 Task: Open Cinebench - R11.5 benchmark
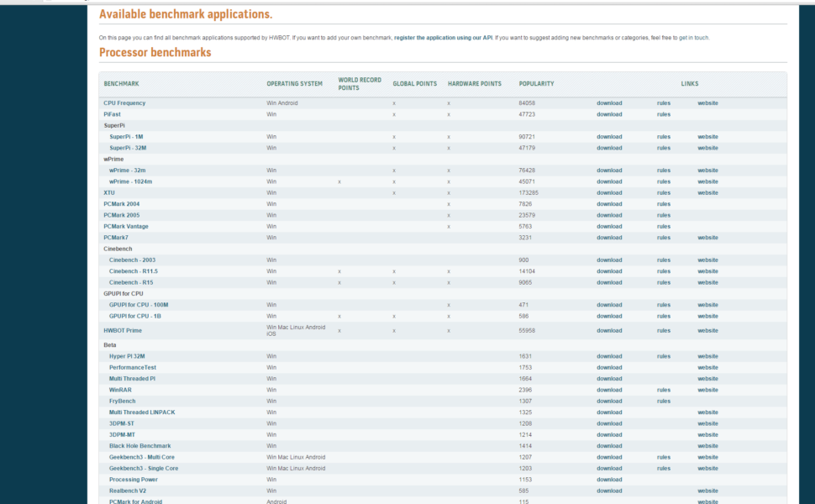coord(133,271)
